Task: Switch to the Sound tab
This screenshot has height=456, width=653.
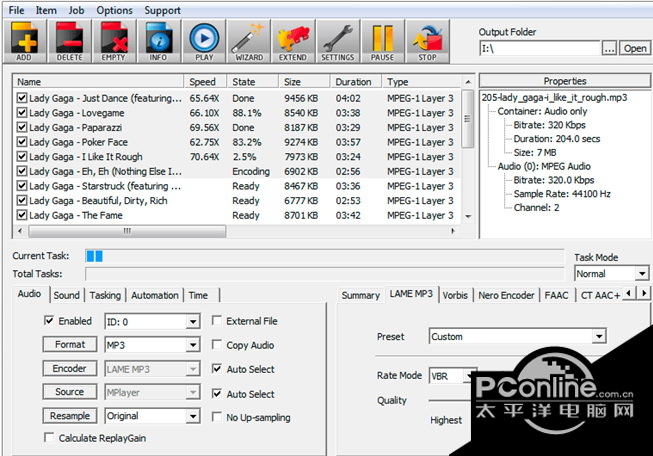Action: (x=67, y=295)
